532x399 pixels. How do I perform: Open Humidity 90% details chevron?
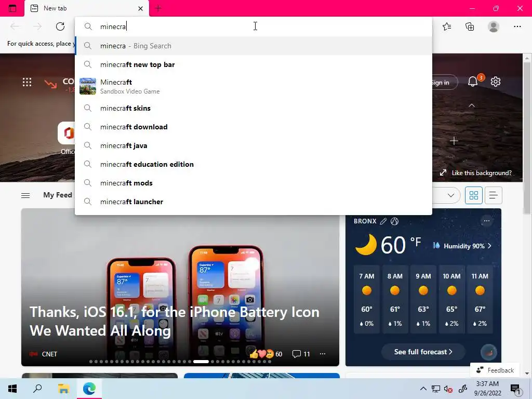click(x=489, y=246)
